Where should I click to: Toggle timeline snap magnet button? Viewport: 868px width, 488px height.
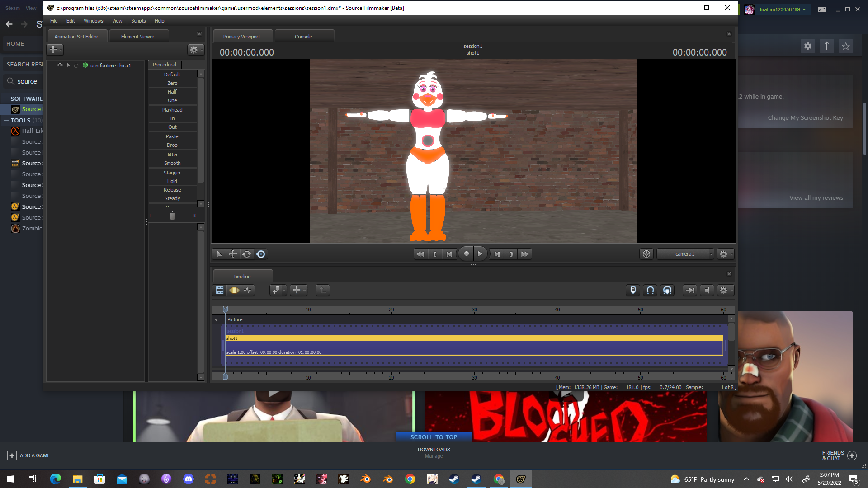pyautogui.click(x=650, y=290)
